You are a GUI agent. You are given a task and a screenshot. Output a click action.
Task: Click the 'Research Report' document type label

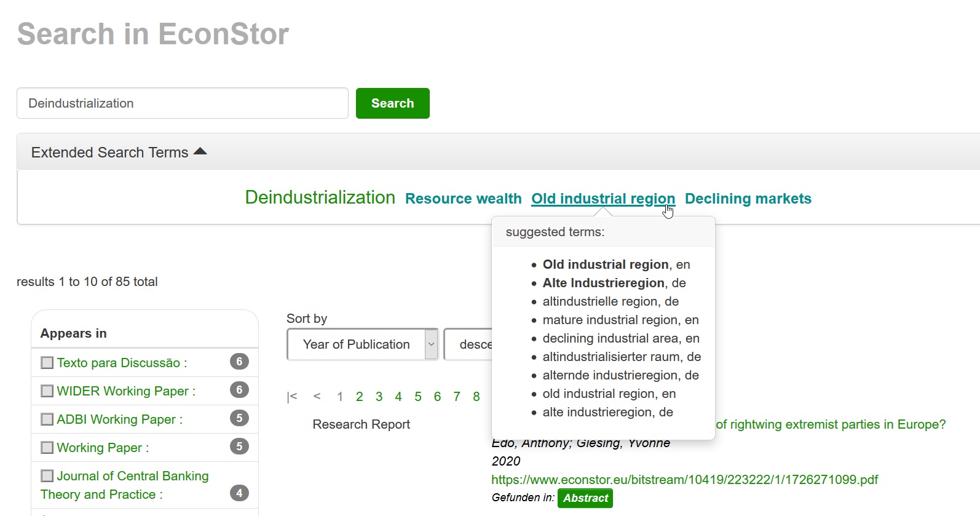click(x=362, y=424)
